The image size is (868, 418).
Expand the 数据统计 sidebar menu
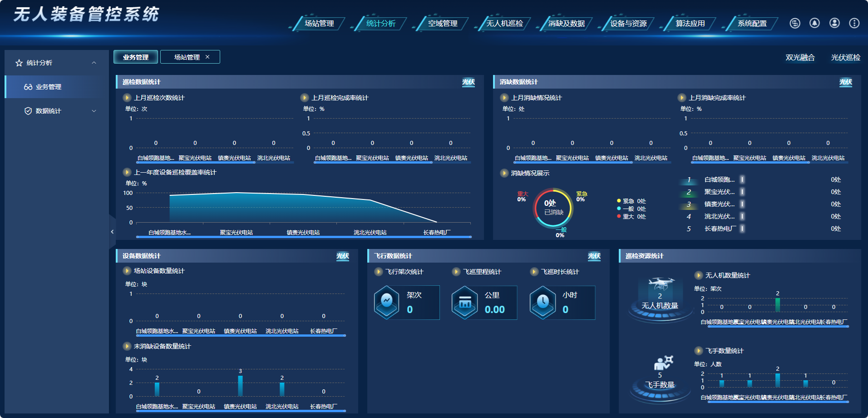(x=94, y=111)
